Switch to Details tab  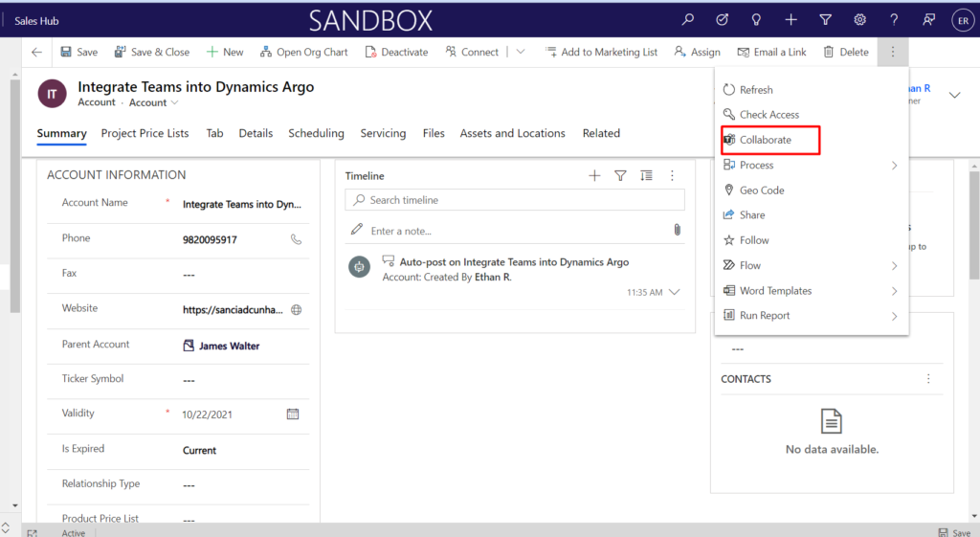tap(256, 133)
